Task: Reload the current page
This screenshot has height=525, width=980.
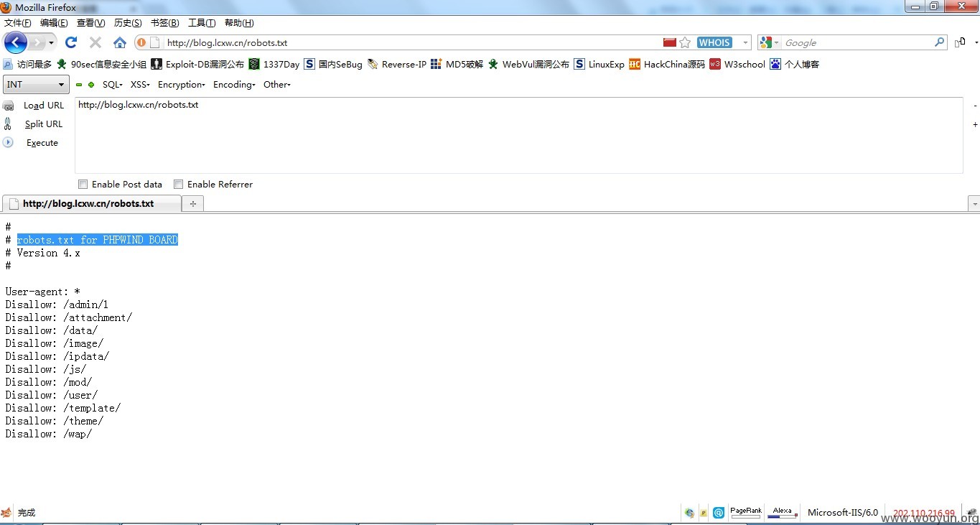Action: coord(71,42)
